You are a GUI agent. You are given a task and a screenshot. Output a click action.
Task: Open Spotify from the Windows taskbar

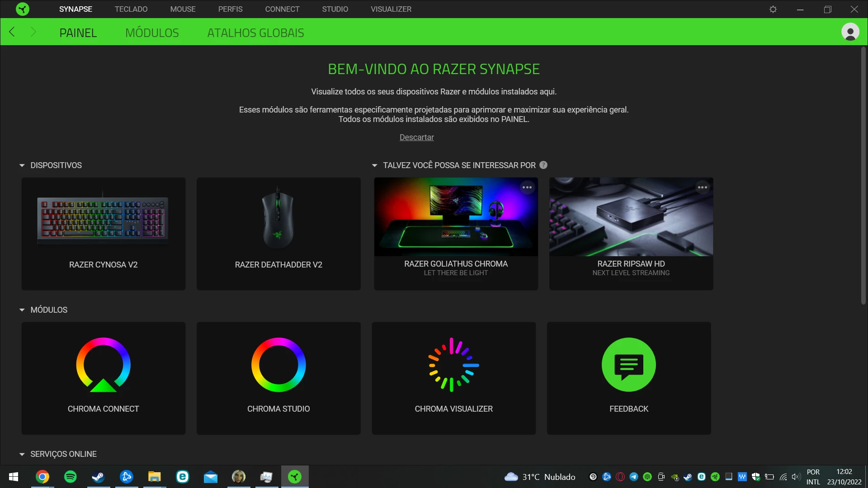pyautogui.click(x=71, y=477)
